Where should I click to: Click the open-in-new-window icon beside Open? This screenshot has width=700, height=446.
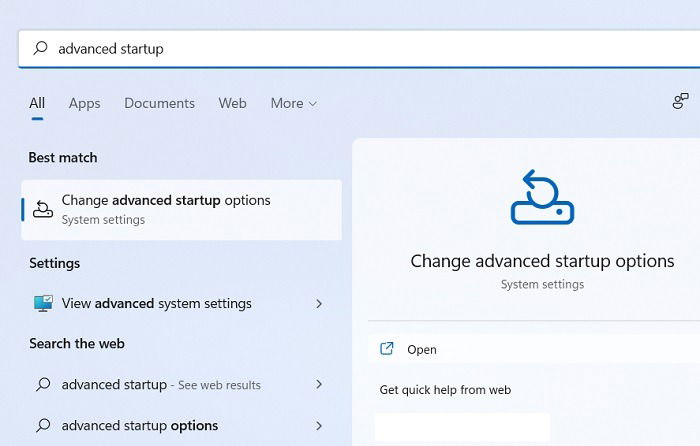click(387, 349)
